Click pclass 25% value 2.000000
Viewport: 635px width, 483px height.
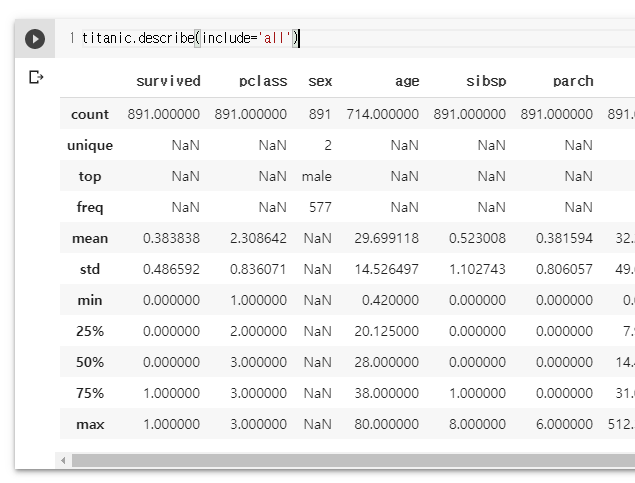coord(258,331)
